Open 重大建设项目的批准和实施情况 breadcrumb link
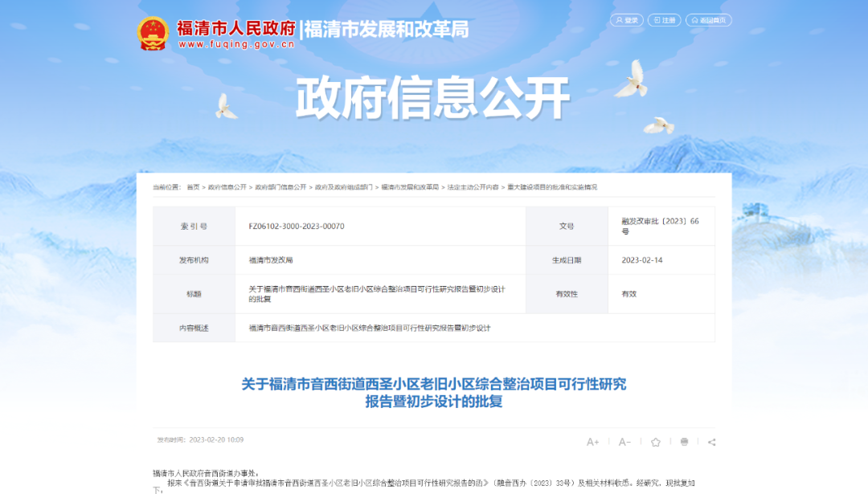Image resolution: width=868 pixels, height=494 pixels. pos(551,187)
